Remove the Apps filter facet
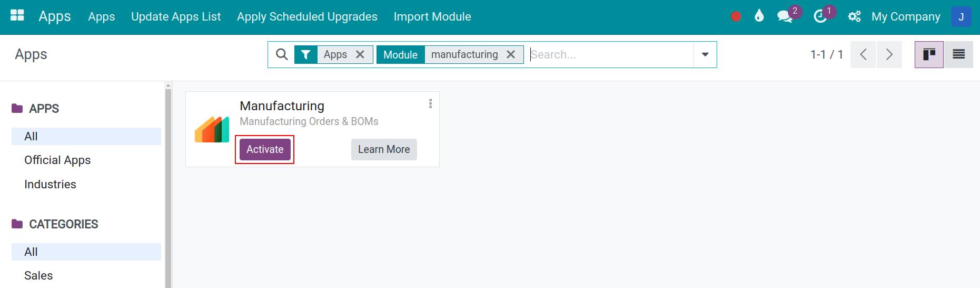 [x=360, y=54]
